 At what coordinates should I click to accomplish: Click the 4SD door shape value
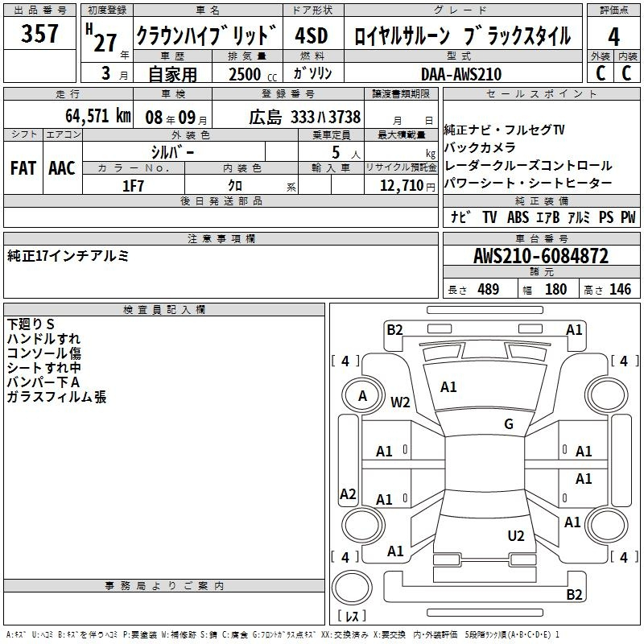[x=312, y=35]
